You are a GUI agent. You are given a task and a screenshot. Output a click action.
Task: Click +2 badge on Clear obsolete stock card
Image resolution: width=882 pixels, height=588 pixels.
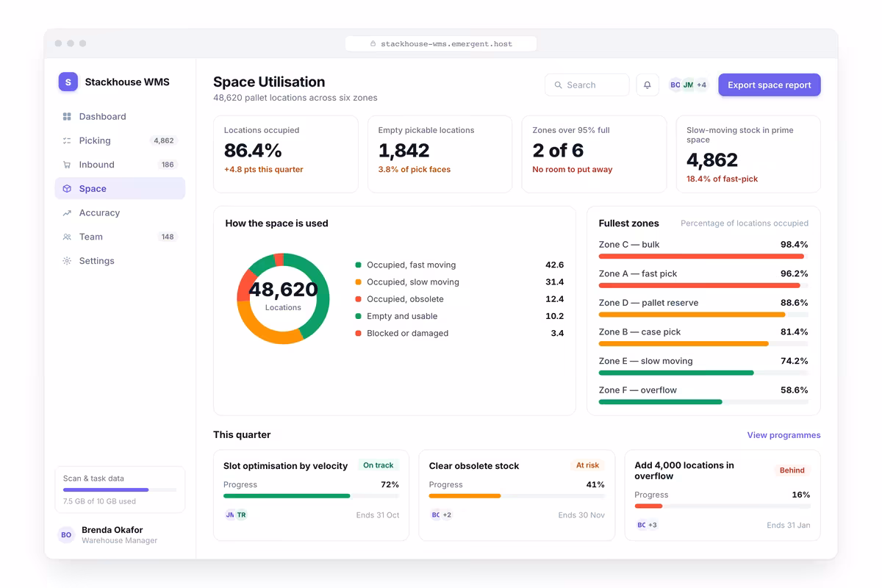(447, 515)
